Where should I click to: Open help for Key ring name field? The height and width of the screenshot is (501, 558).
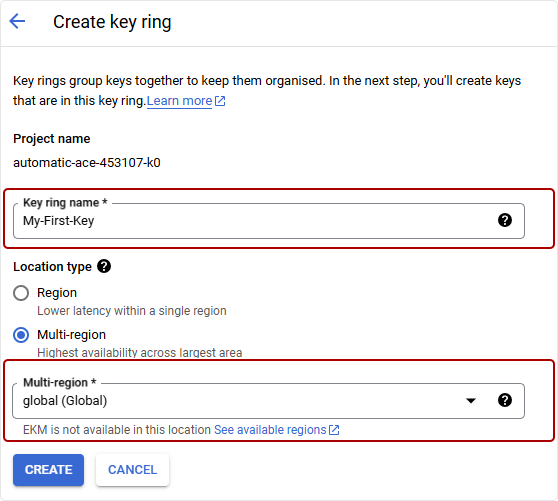tap(505, 220)
